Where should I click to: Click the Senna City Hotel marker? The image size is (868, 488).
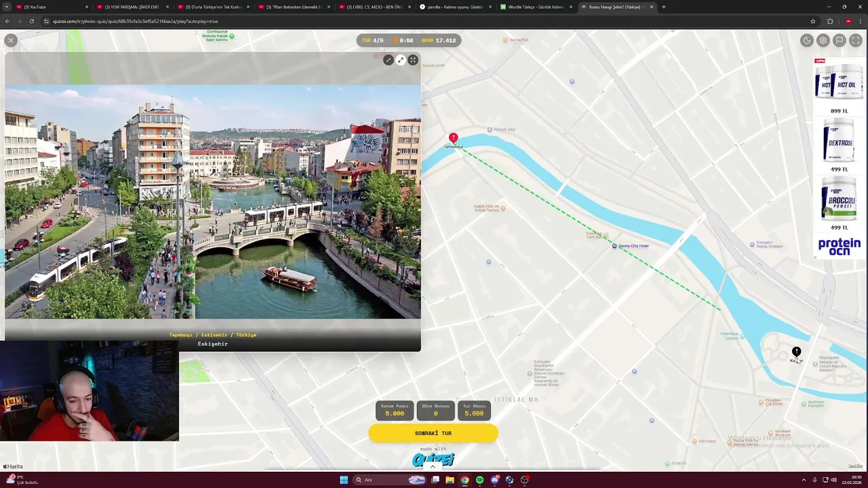[x=614, y=246]
